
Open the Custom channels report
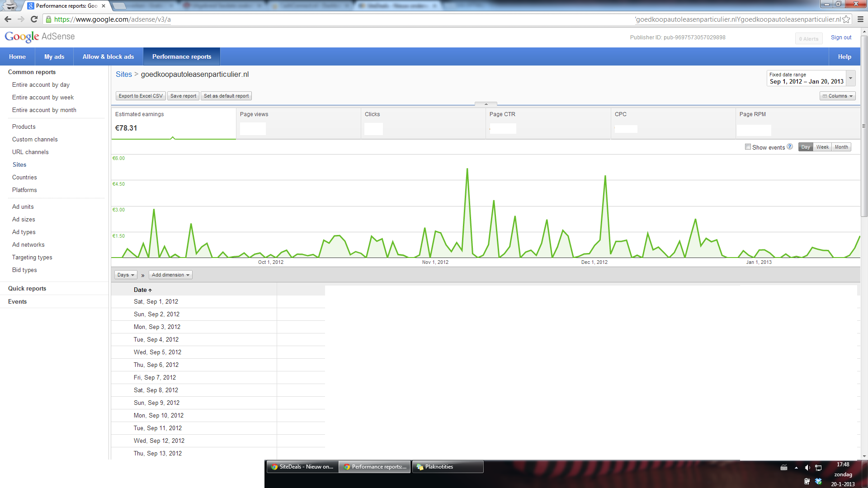point(35,139)
